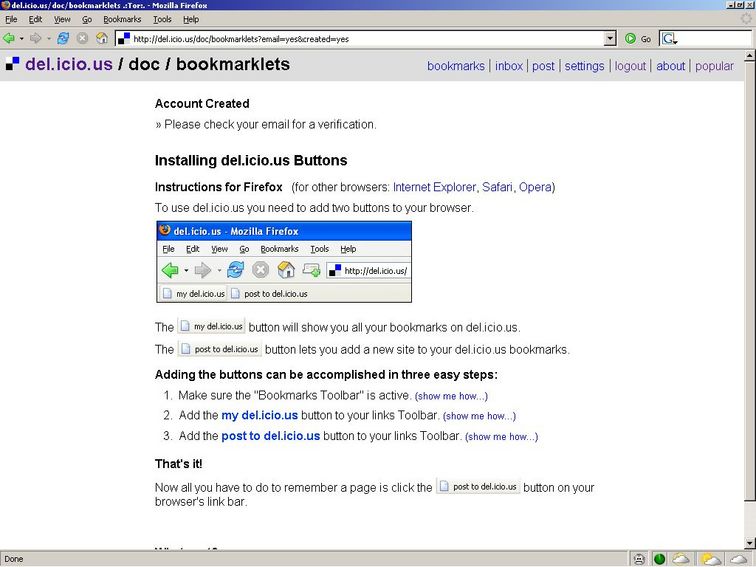Go to the Home page icon
756x567 pixels.
101,38
